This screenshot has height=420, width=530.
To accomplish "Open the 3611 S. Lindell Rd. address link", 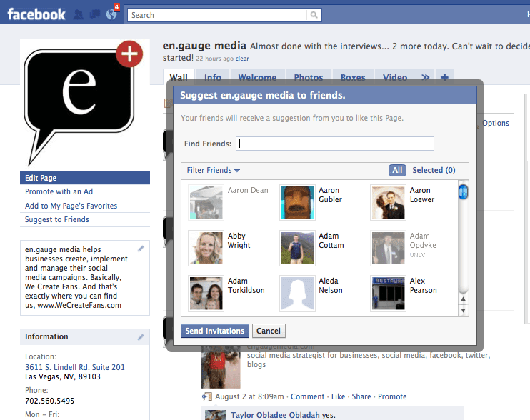I will coord(75,367).
